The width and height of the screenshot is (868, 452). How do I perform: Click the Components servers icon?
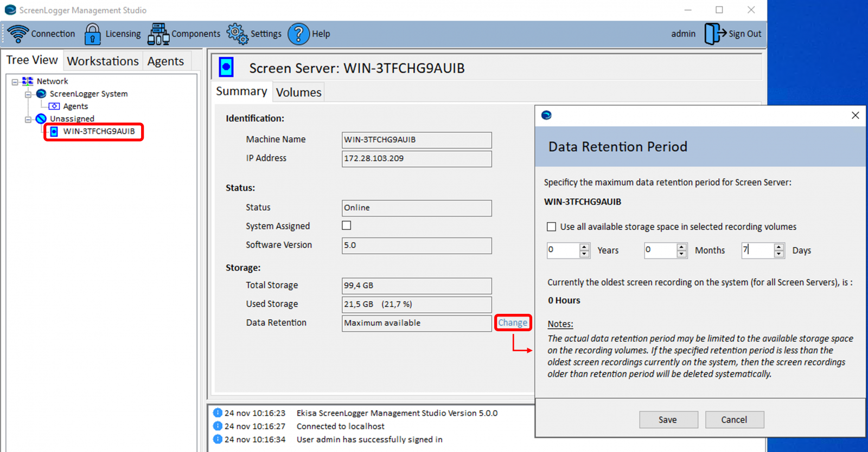click(158, 34)
